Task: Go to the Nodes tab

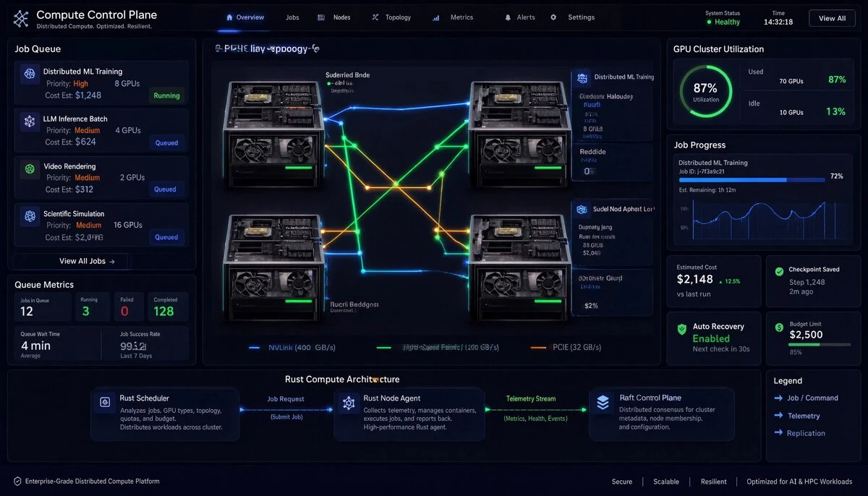Action: click(334, 17)
